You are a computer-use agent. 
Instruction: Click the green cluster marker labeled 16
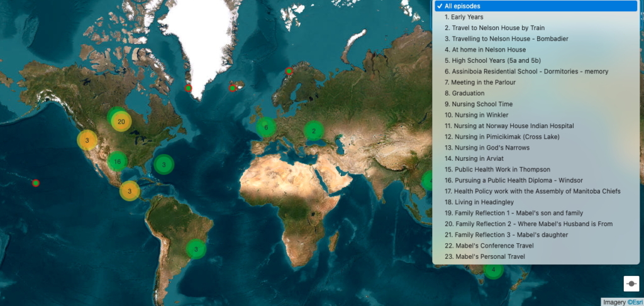pos(117,161)
